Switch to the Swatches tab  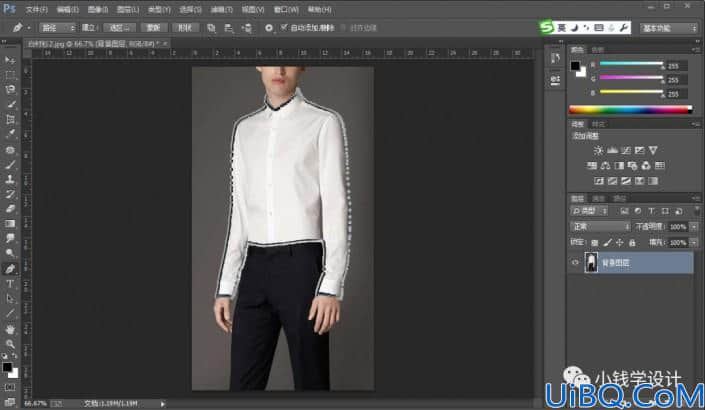598,49
